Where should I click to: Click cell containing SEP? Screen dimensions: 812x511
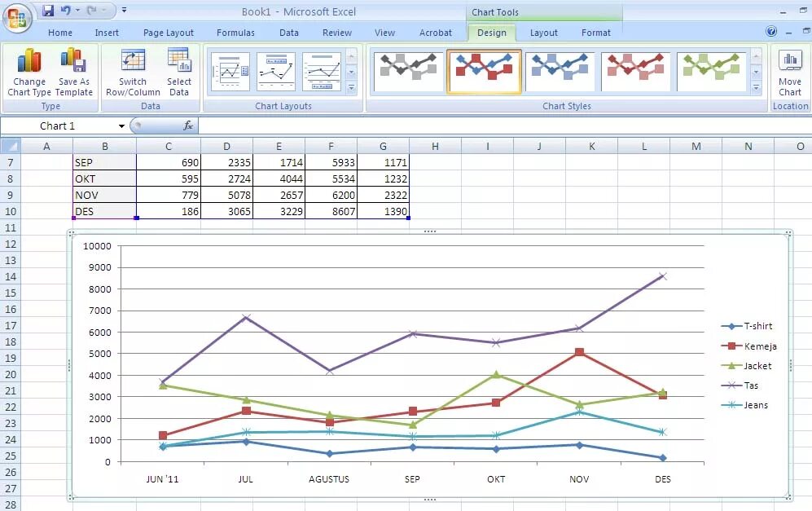pyautogui.click(x=104, y=163)
